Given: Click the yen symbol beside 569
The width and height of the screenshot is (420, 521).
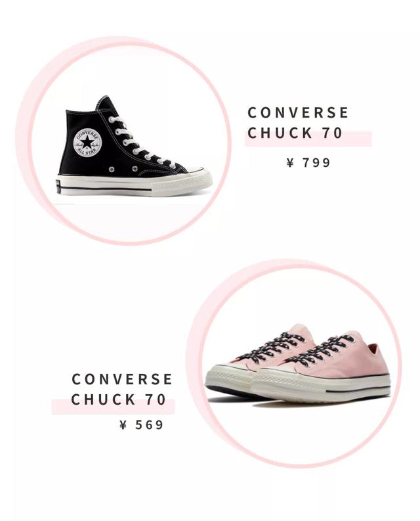Looking at the screenshot, I should (123, 425).
